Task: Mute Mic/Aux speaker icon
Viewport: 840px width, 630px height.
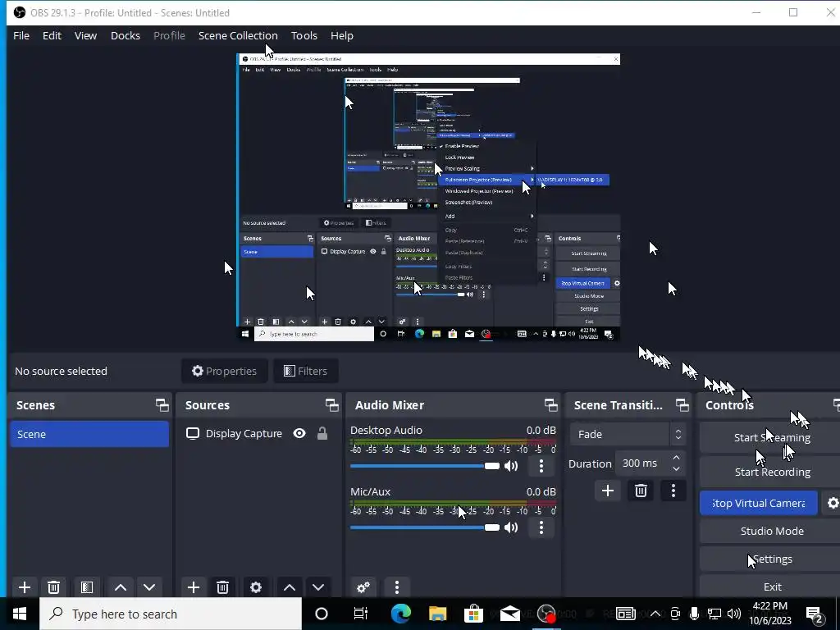Action: [x=511, y=527]
